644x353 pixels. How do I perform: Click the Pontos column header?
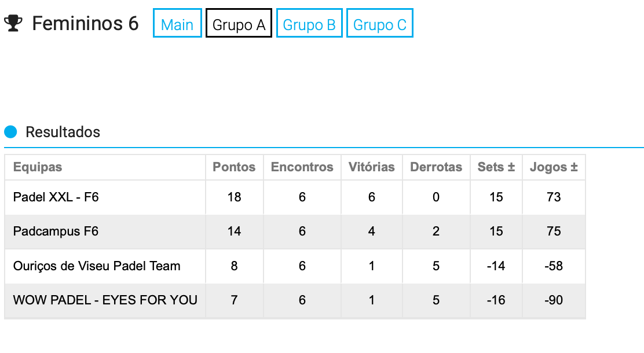(234, 167)
